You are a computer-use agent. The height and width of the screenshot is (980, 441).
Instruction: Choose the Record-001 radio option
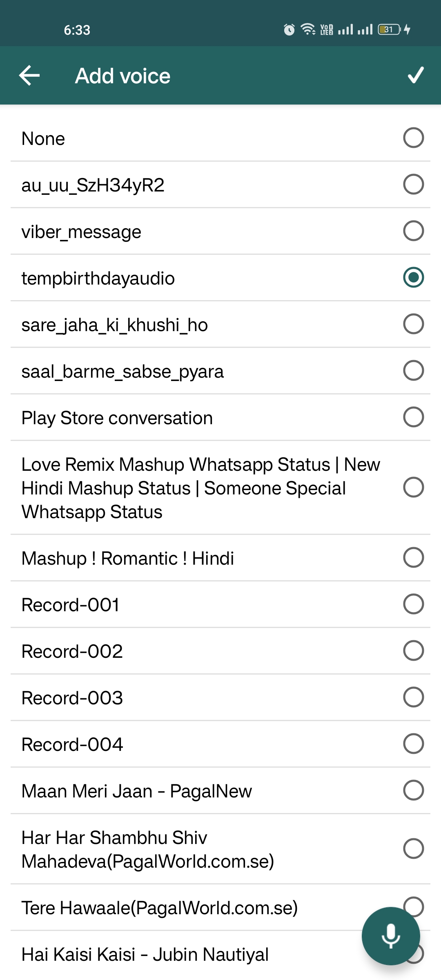pos(413,604)
